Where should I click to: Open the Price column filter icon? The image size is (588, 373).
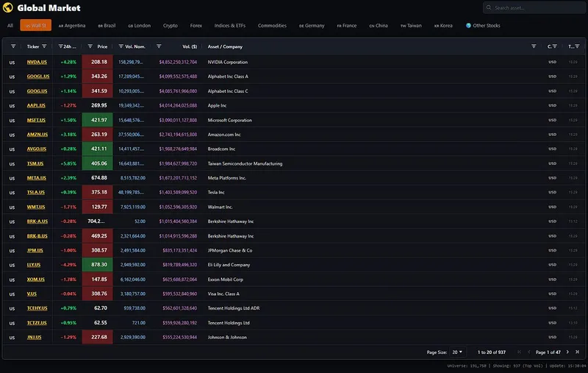90,46
